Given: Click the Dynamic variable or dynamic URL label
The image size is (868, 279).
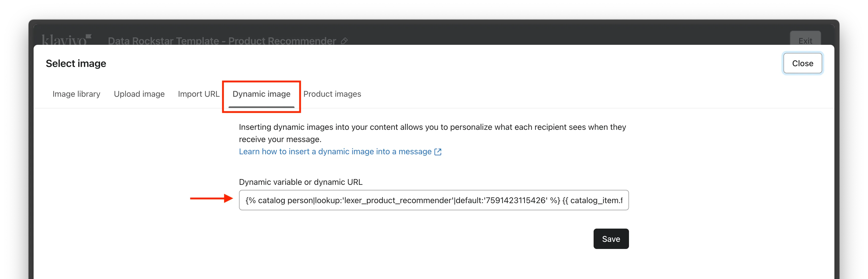Looking at the screenshot, I should click(x=301, y=182).
